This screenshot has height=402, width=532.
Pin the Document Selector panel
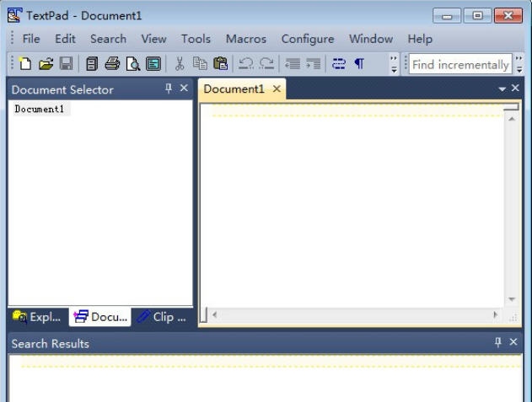(169, 88)
